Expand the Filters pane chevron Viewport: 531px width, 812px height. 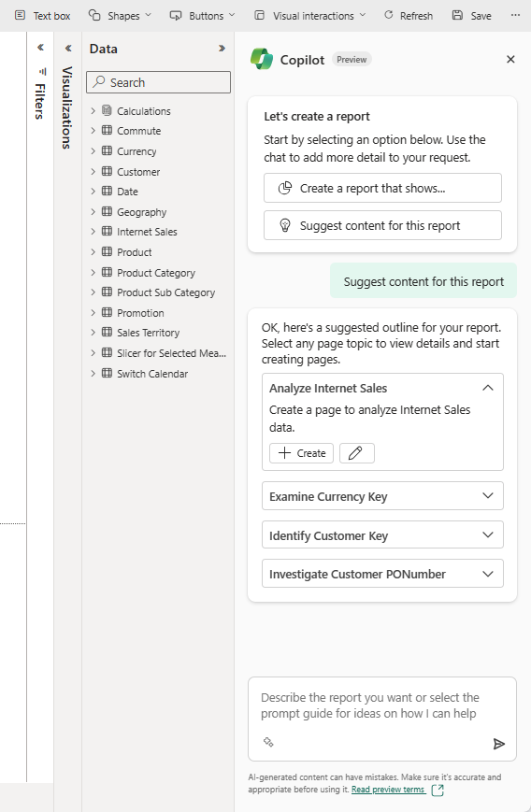tap(40, 48)
